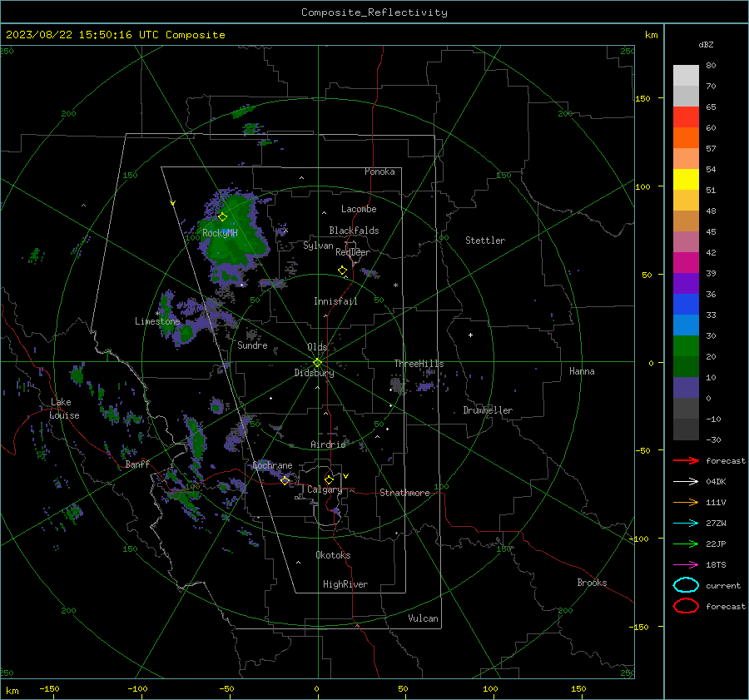Click the Okotoks label on the map
Image resolution: width=749 pixels, height=700 pixels.
click(x=333, y=555)
